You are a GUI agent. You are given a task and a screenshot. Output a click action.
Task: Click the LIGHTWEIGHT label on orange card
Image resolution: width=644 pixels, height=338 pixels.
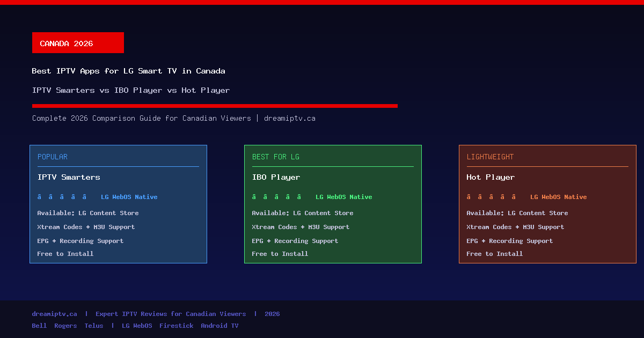click(490, 157)
